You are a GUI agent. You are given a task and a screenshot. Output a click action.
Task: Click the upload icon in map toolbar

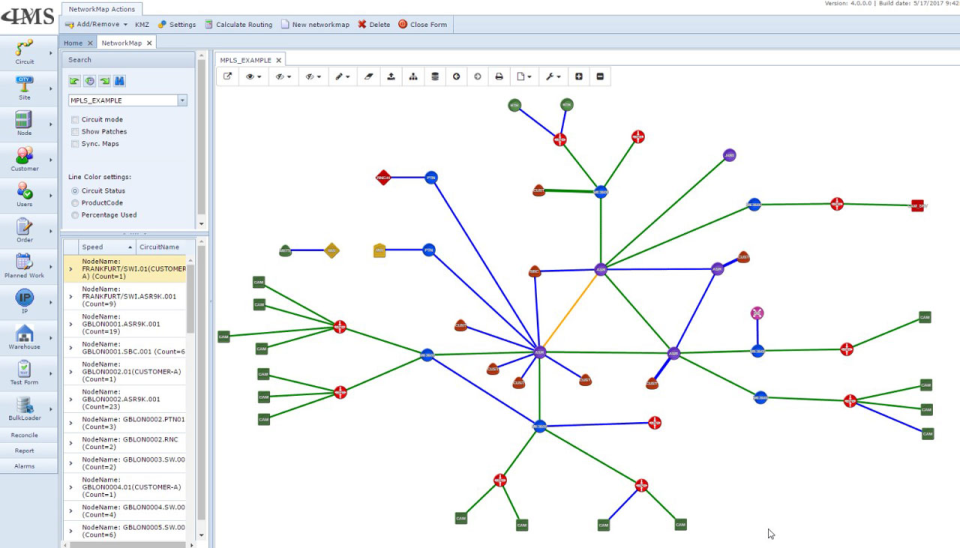(391, 77)
